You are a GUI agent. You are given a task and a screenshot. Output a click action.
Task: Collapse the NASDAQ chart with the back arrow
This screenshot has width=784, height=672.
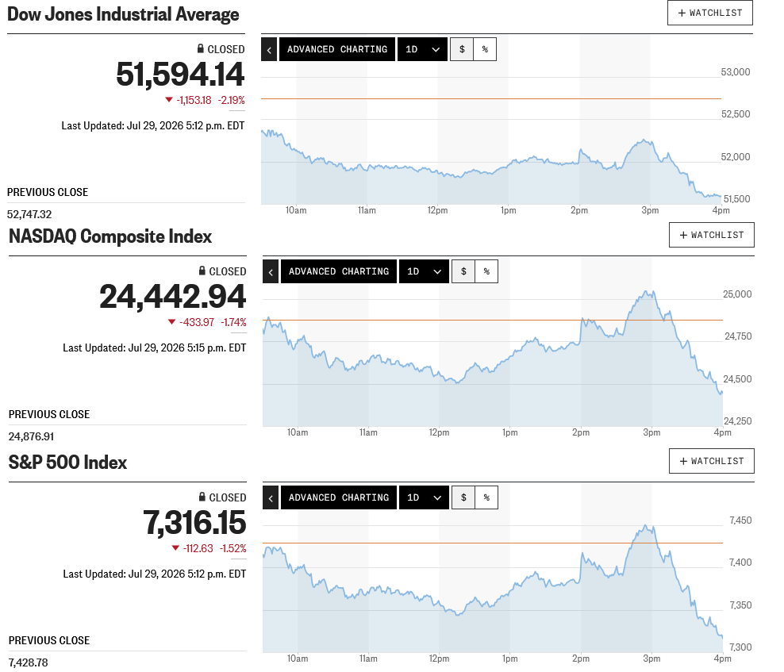(271, 271)
